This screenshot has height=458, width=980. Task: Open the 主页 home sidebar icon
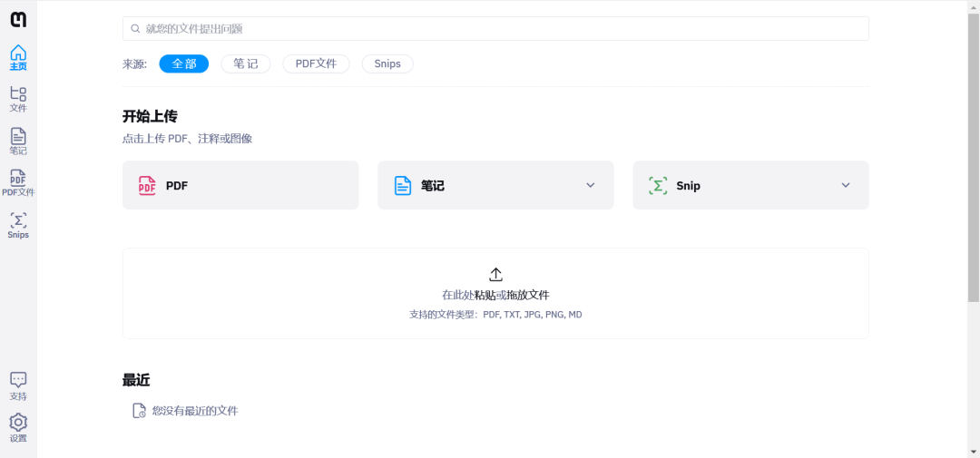tap(18, 58)
